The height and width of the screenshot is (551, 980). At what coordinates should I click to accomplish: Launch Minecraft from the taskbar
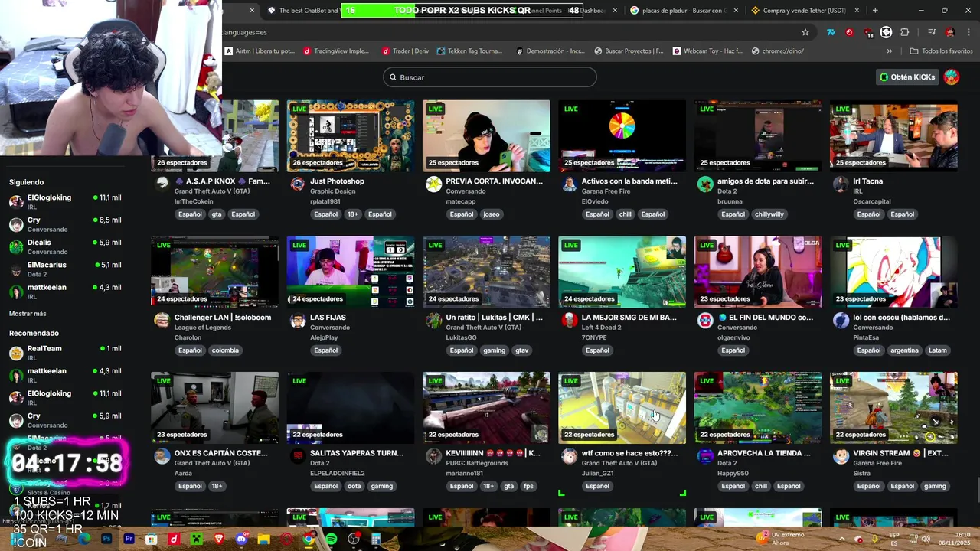pyautogui.click(x=196, y=540)
